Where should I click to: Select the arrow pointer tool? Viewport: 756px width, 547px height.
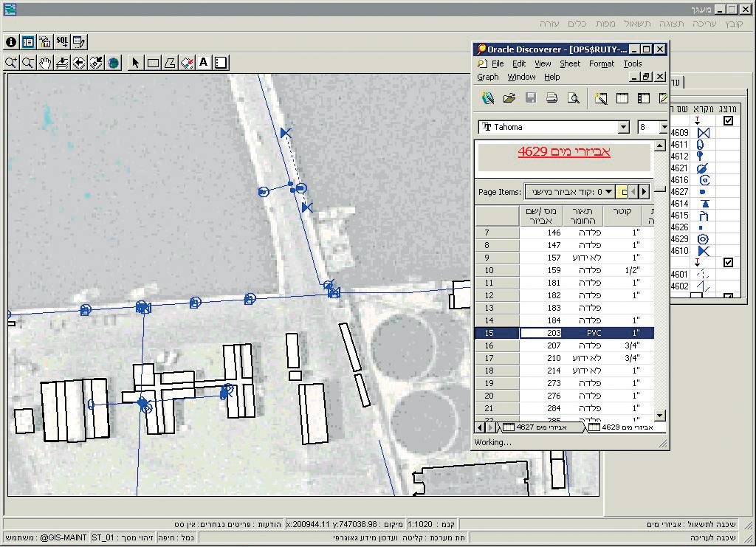136,63
